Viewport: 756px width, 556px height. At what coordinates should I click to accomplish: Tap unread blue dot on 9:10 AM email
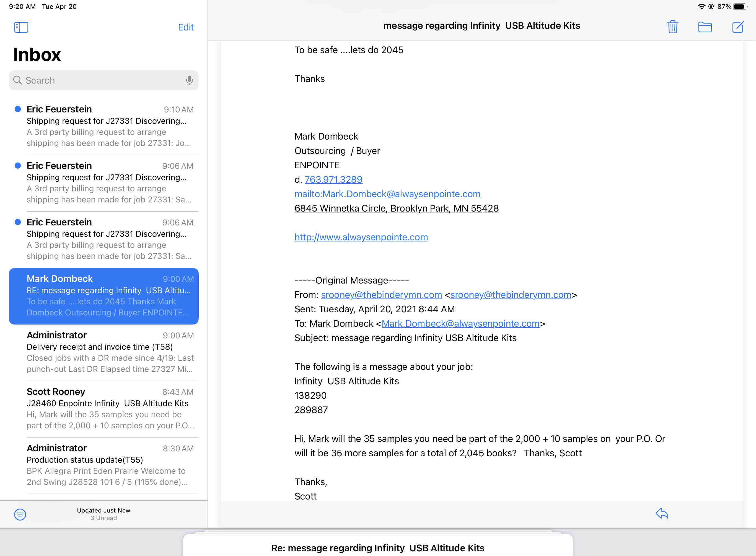pyautogui.click(x=18, y=109)
